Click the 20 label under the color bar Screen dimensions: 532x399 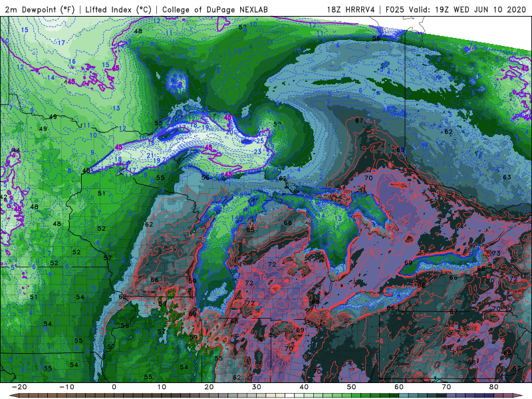pos(209,387)
